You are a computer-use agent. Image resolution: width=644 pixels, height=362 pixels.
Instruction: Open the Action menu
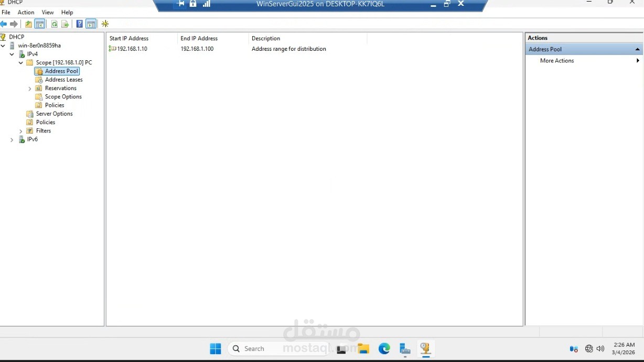(26, 12)
